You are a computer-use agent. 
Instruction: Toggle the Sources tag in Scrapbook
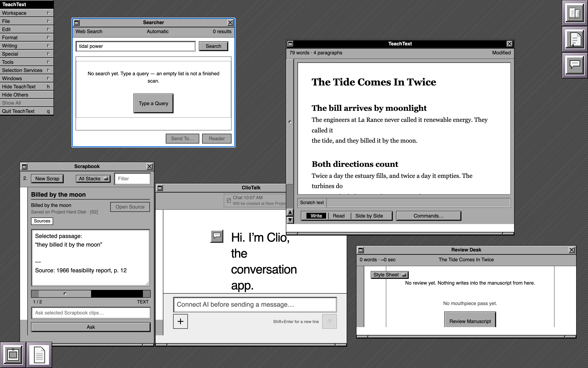click(42, 221)
